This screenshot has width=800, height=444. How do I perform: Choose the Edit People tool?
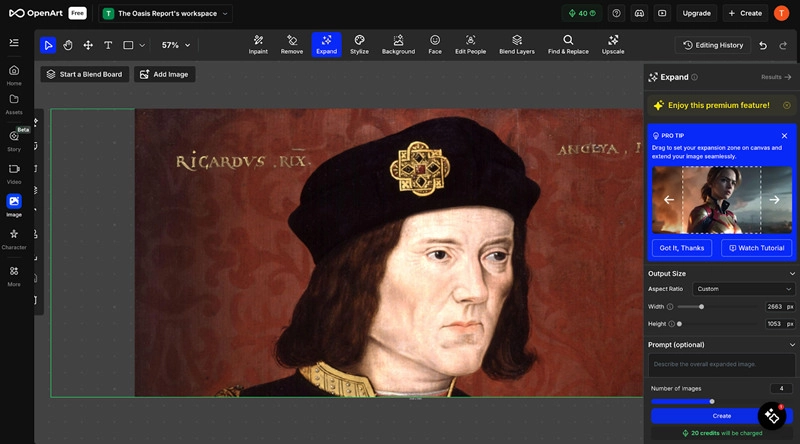[470, 44]
